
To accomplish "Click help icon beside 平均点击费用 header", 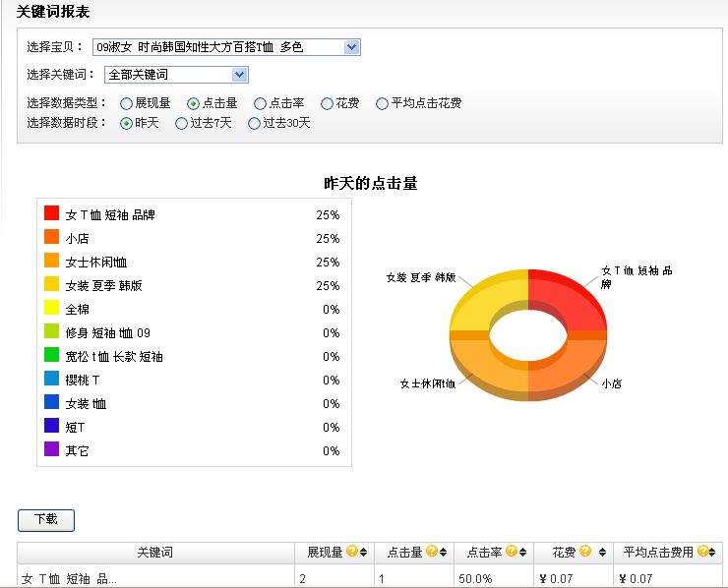I will 702,553.
